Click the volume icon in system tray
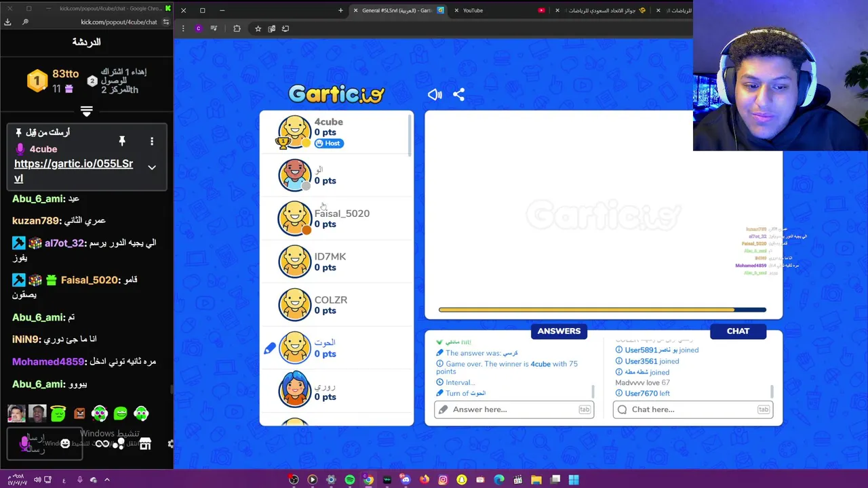The height and width of the screenshot is (488, 868). [37, 480]
